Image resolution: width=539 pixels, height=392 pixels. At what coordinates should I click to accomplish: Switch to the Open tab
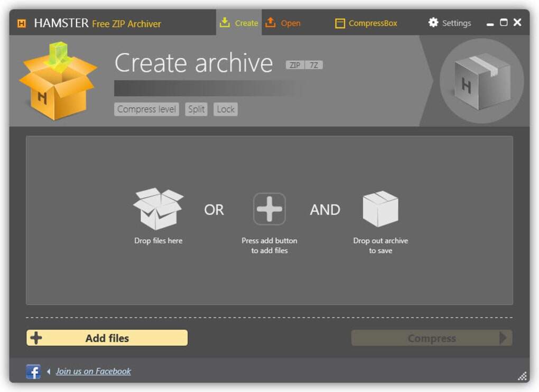(x=283, y=23)
